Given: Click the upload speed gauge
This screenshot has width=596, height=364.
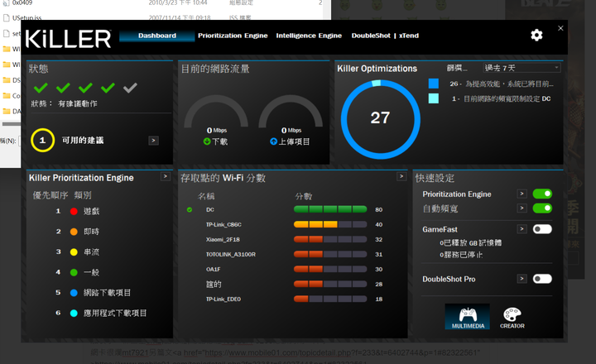Looking at the screenshot, I should coord(291,112).
